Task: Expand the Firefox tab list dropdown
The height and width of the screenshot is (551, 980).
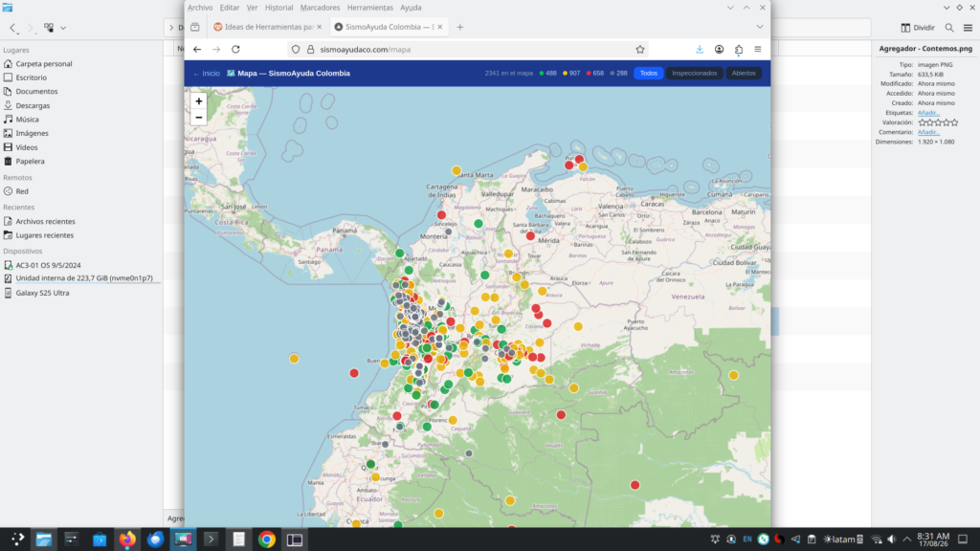Action: click(760, 27)
